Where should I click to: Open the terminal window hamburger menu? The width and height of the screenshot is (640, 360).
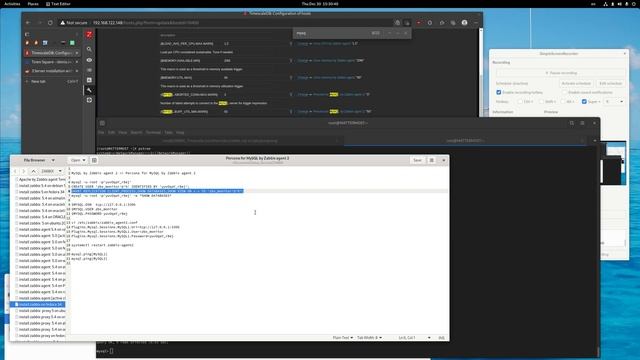582,123
